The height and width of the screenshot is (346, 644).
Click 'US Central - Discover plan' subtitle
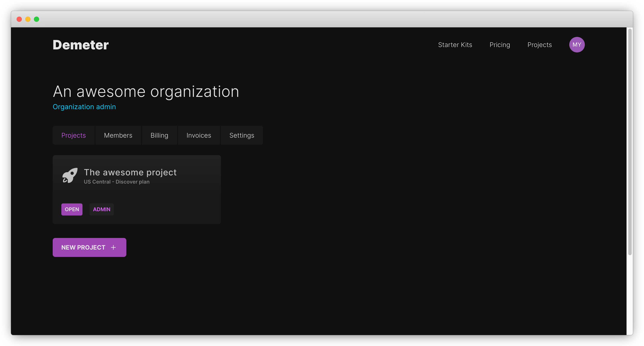(x=116, y=182)
